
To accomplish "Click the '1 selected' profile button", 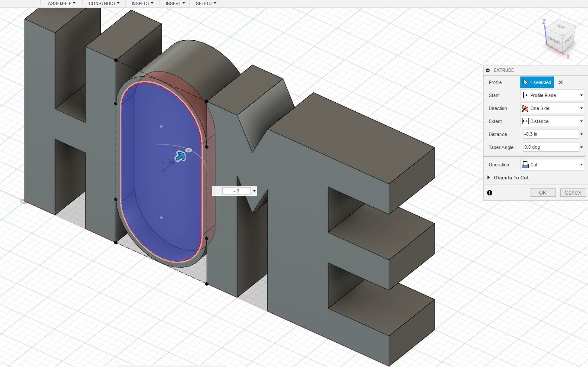I will coord(537,82).
